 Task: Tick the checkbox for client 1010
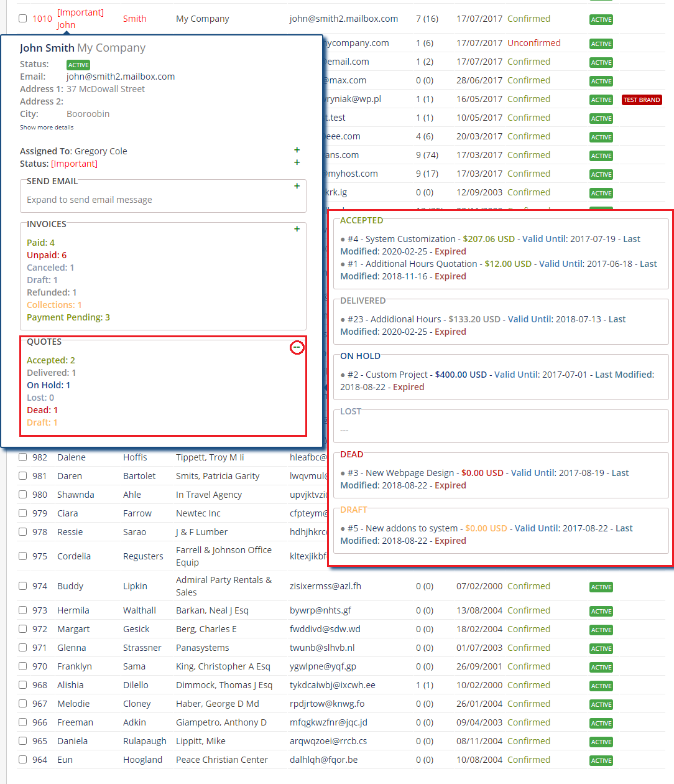22,19
